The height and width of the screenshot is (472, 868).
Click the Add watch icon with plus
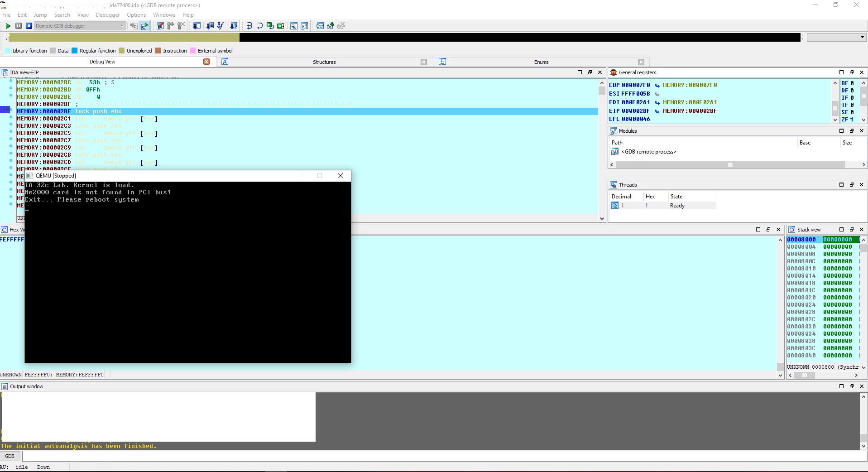click(x=331, y=26)
